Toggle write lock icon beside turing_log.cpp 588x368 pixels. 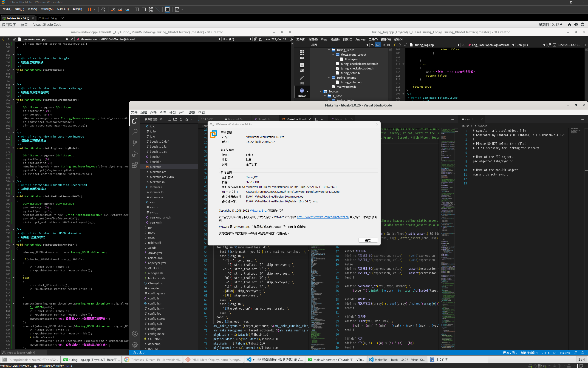(406, 45)
